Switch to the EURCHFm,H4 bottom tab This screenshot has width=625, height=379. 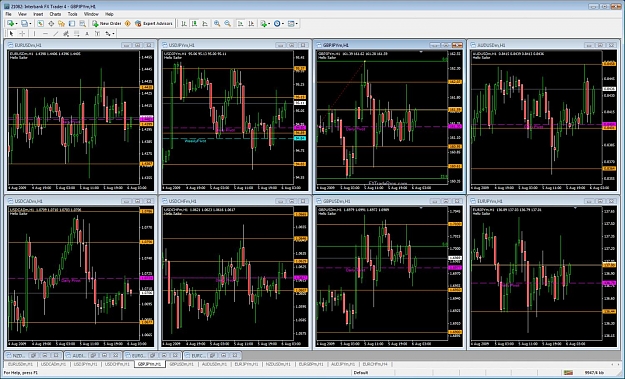tap(375, 364)
